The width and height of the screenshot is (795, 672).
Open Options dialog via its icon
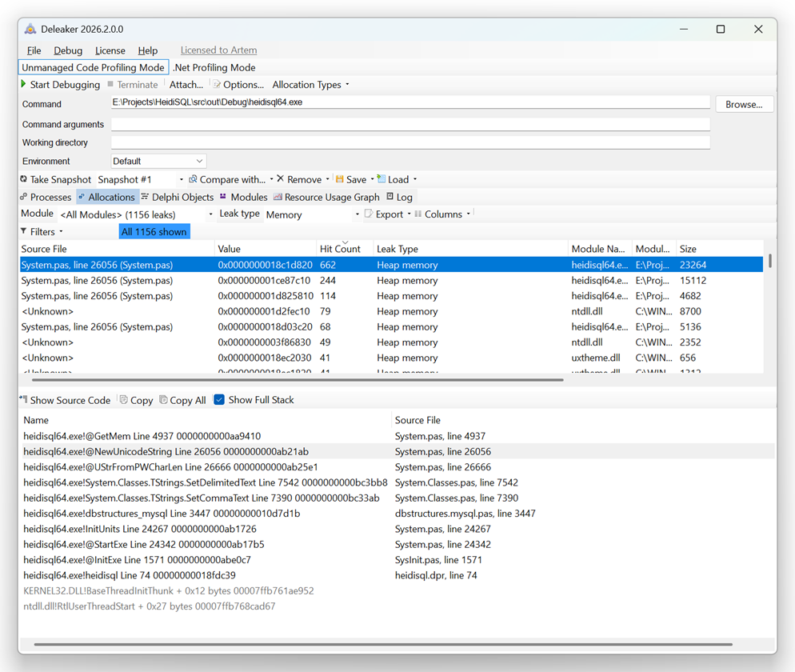click(217, 84)
